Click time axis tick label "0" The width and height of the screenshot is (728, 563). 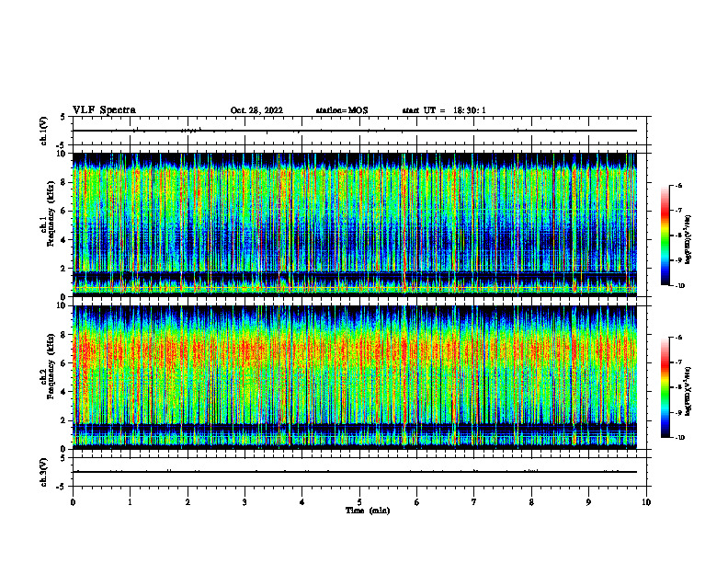click(73, 502)
